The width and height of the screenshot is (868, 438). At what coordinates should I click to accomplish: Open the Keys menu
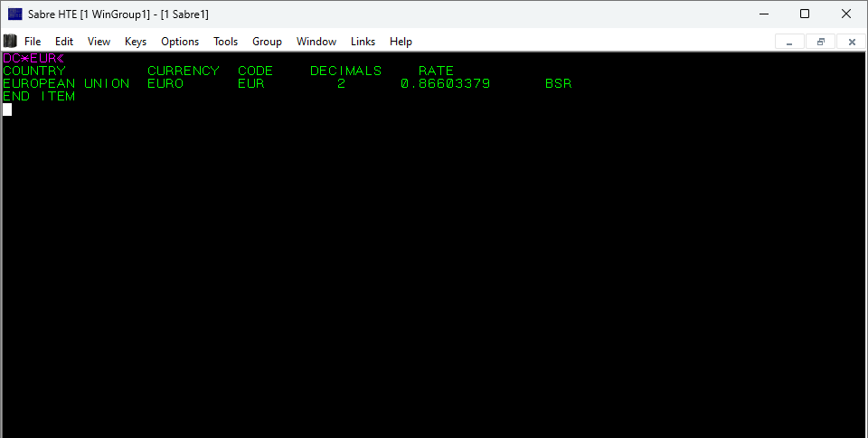pos(136,42)
